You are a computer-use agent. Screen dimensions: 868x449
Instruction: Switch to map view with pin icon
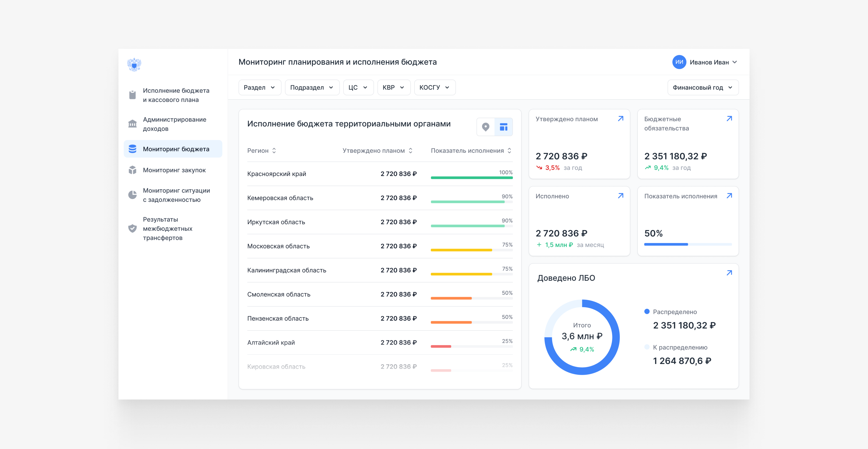pyautogui.click(x=485, y=127)
